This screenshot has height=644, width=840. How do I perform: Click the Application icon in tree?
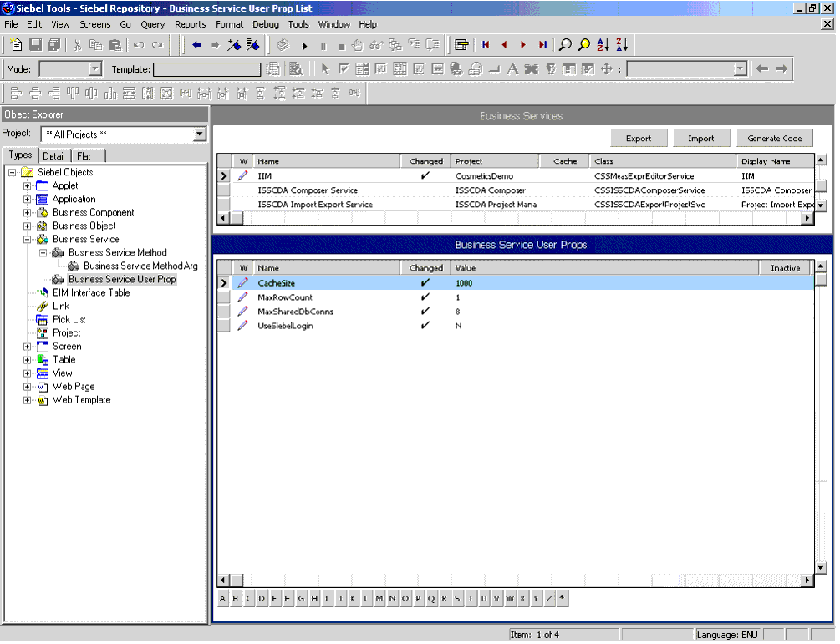tap(43, 200)
